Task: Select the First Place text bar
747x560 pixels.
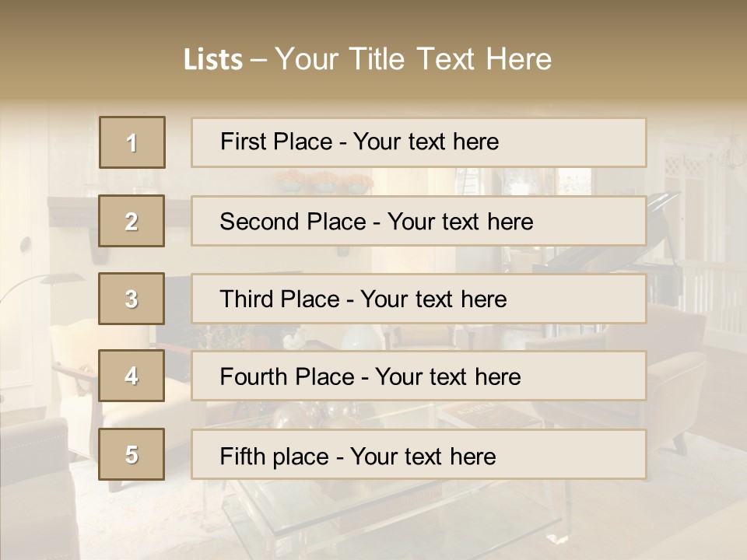Action: [x=419, y=142]
